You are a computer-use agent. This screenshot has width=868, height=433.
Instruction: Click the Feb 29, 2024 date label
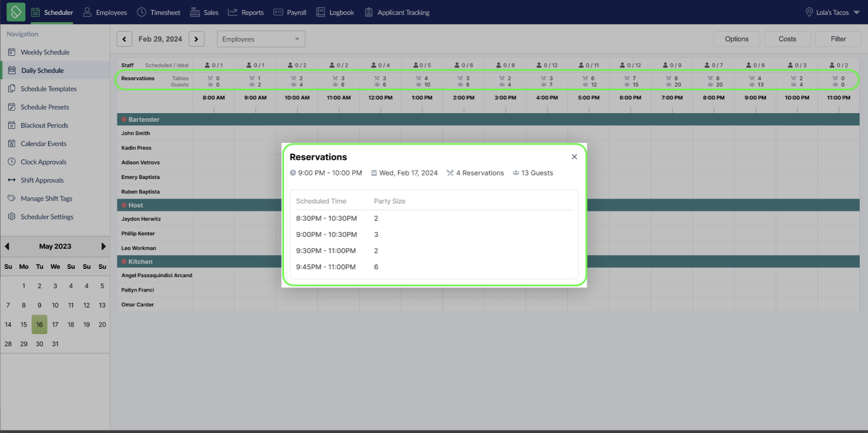(x=160, y=39)
